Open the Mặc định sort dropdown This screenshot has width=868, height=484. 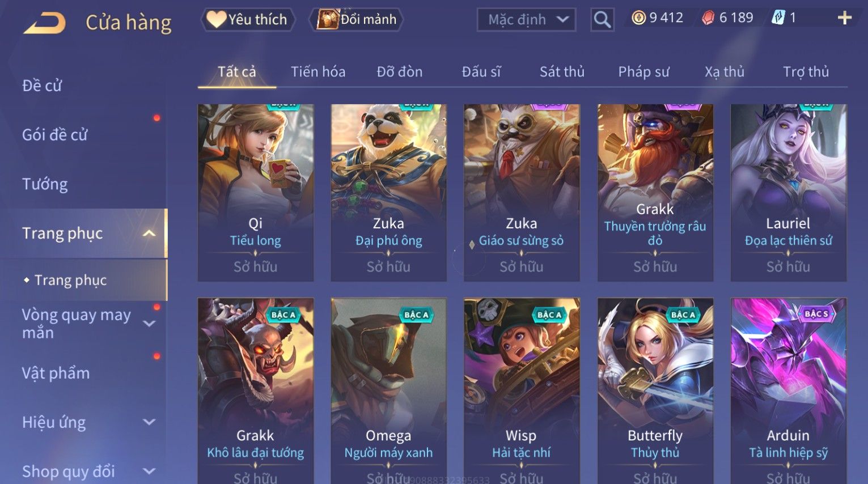526,20
